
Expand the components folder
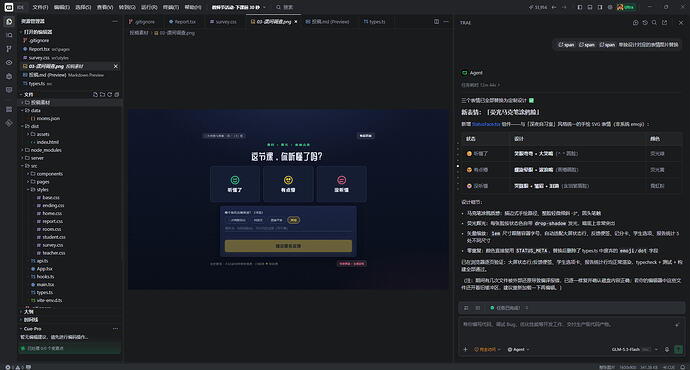[46, 174]
